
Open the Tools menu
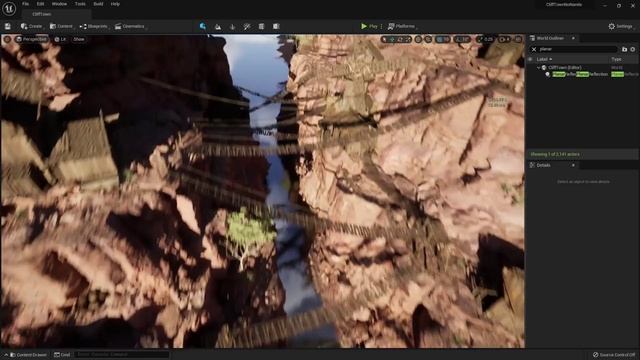[80, 4]
